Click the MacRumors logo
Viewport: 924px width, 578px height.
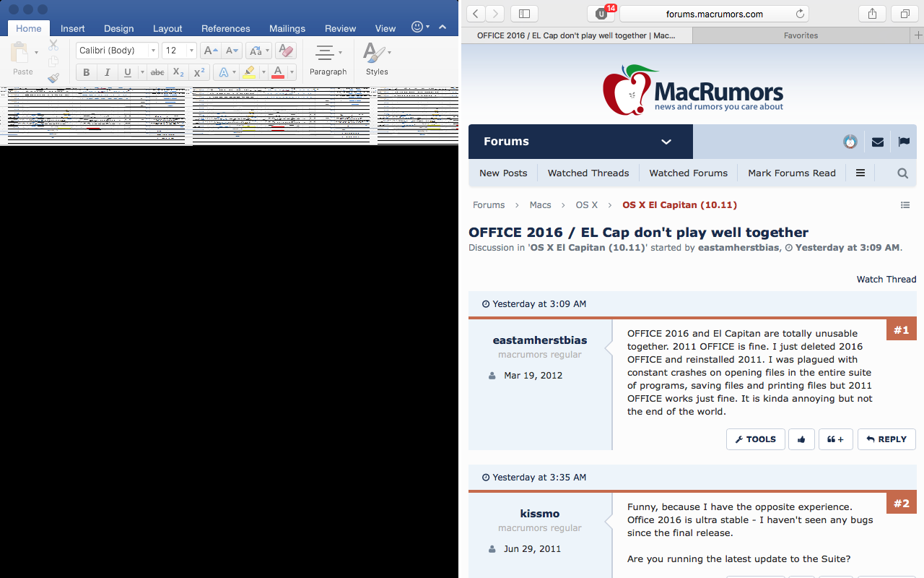[692, 89]
